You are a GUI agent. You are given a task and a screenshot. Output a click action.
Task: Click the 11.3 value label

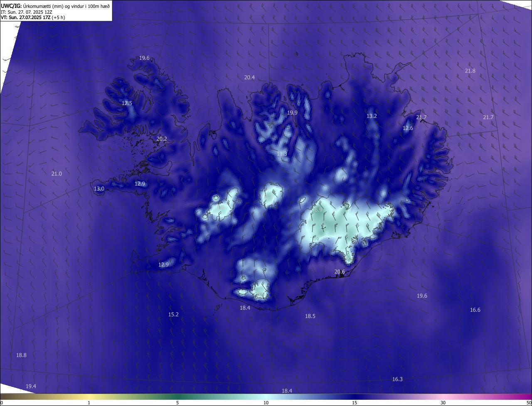[282, 154]
